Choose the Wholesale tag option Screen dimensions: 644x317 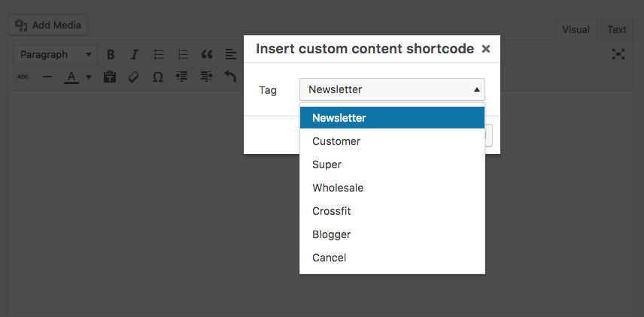pos(392,188)
